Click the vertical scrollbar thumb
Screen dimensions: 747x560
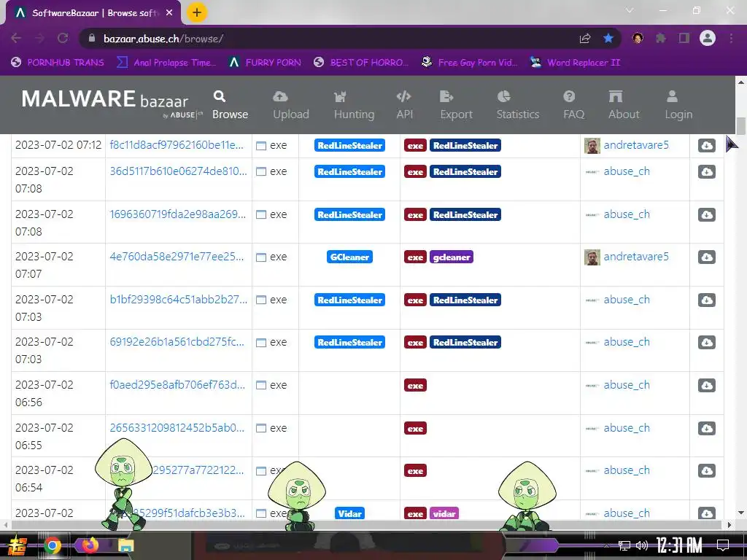[x=741, y=125]
